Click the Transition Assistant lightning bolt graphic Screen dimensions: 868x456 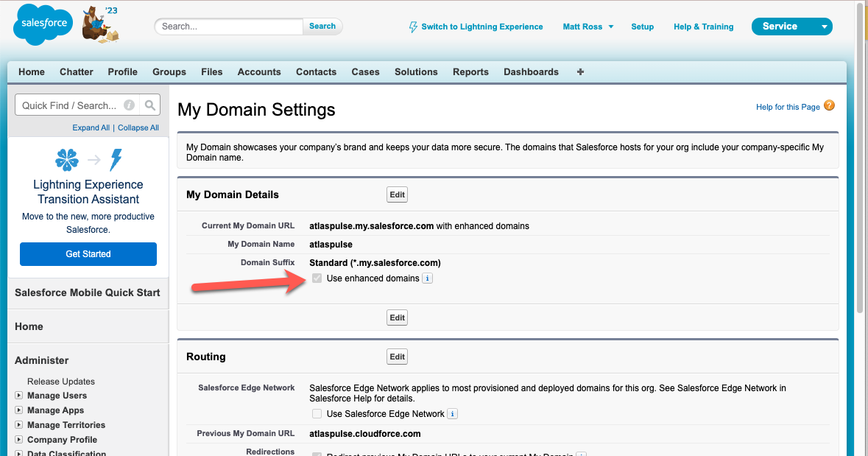coord(116,160)
